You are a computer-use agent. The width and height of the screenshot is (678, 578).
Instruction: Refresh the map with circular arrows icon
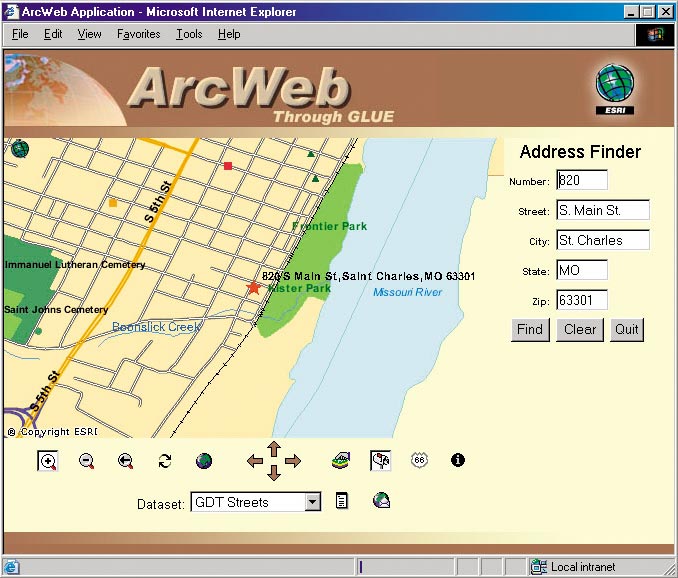coord(165,461)
